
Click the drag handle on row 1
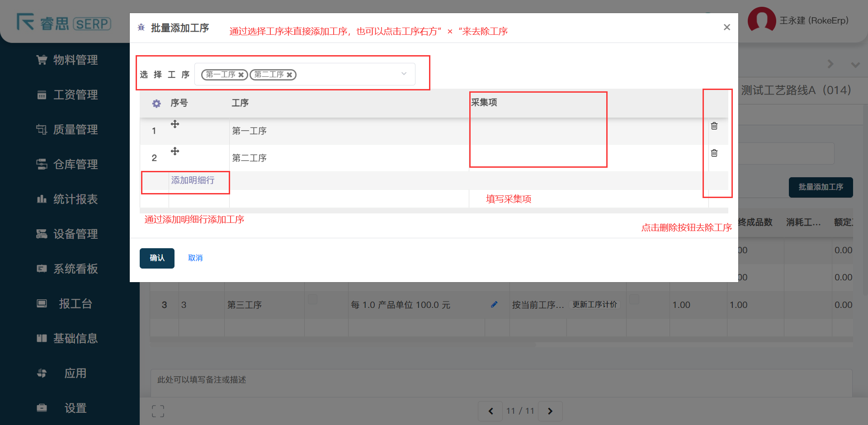[175, 124]
